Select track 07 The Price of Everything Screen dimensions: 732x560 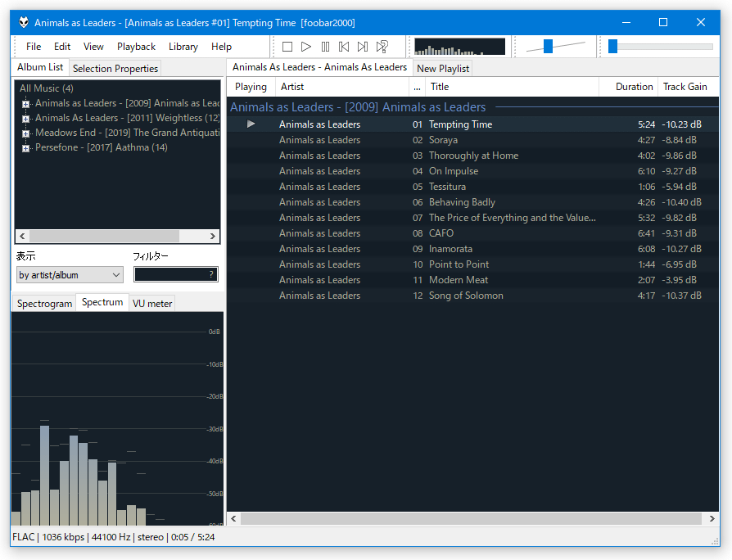tap(473, 218)
